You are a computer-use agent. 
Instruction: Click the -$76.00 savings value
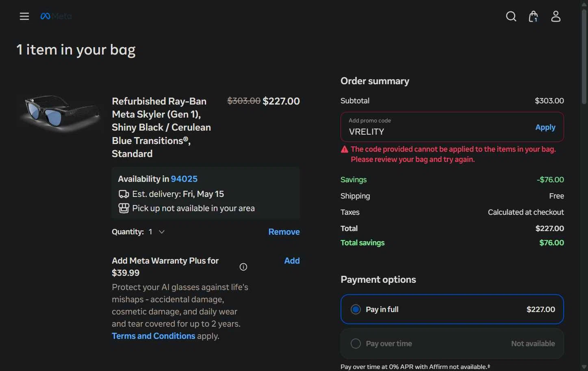550,180
